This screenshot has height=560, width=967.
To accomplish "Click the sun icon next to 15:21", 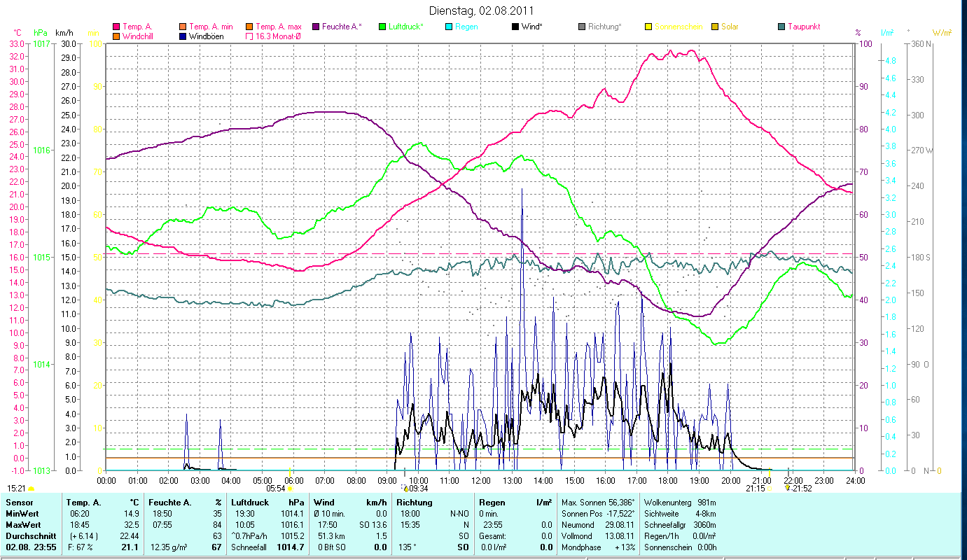I will (31, 488).
